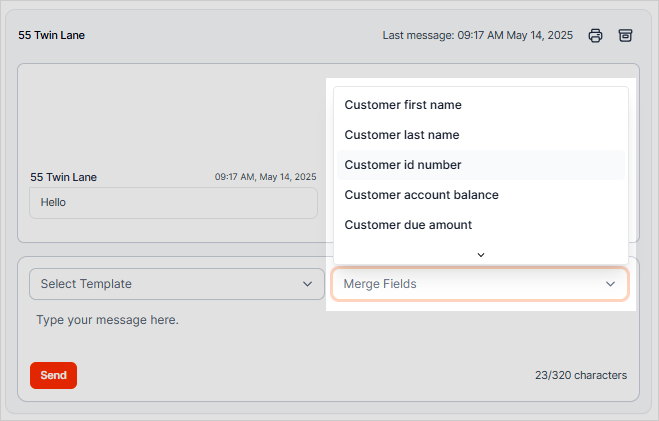Image resolution: width=659 pixels, height=421 pixels.
Task: Click the chevron arrow on Select Template
Action: [x=307, y=284]
